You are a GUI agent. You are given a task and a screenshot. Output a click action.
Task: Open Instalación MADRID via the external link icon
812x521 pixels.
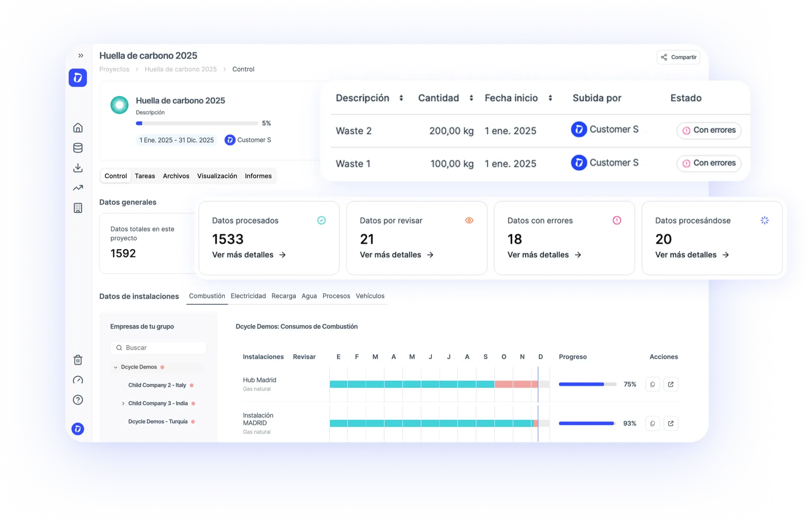coord(671,423)
